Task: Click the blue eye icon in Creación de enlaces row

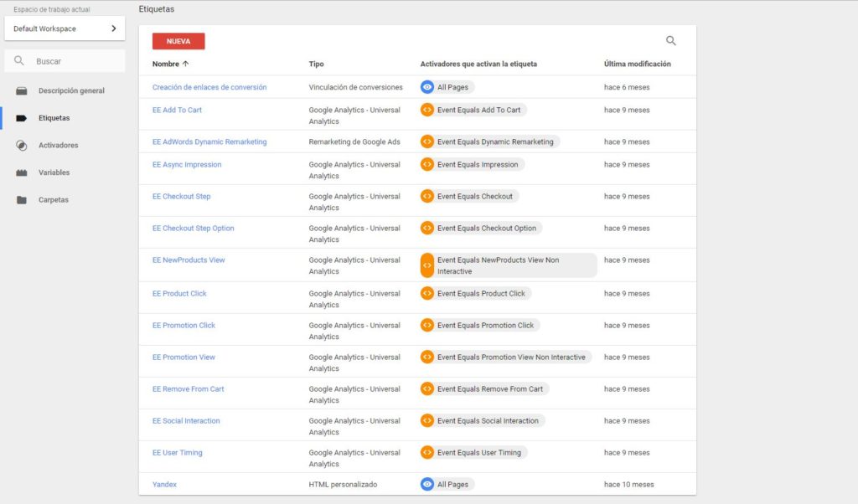Action: pos(427,87)
